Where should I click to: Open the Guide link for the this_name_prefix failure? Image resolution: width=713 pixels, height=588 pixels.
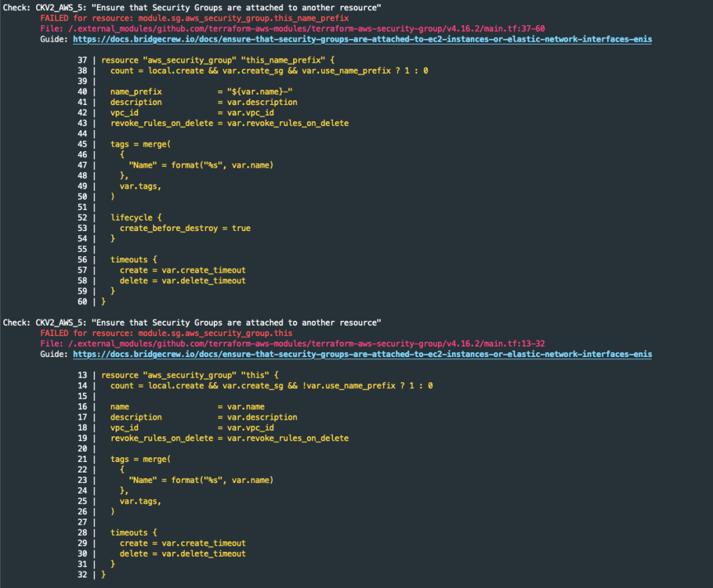[362, 39]
